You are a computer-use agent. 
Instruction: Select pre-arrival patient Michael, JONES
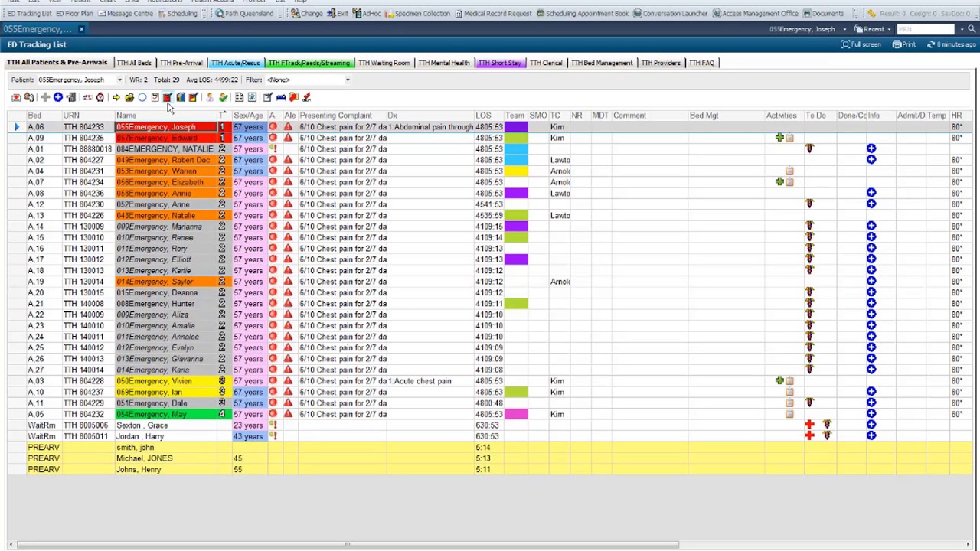coord(167,458)
